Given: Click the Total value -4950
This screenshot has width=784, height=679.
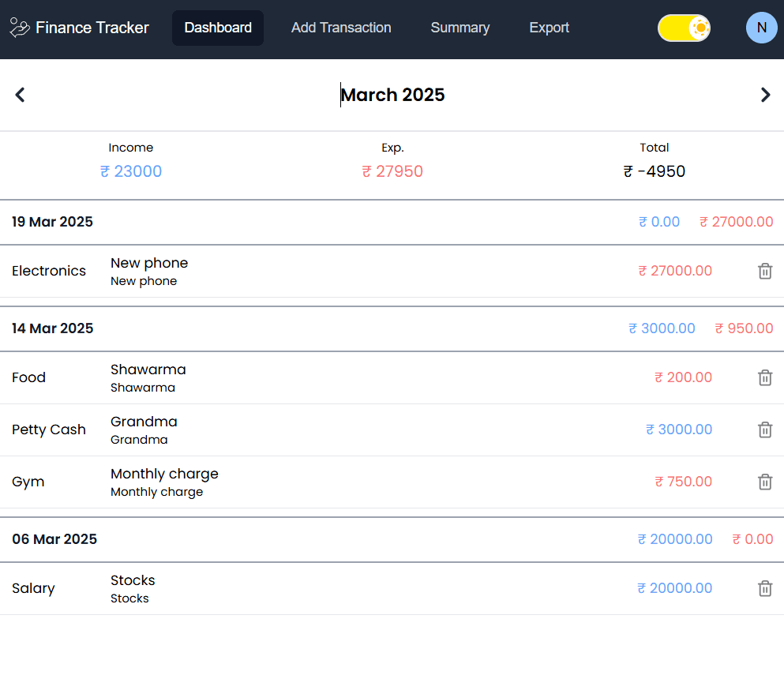Looking at the screenshot, I should tap(654, 171).
